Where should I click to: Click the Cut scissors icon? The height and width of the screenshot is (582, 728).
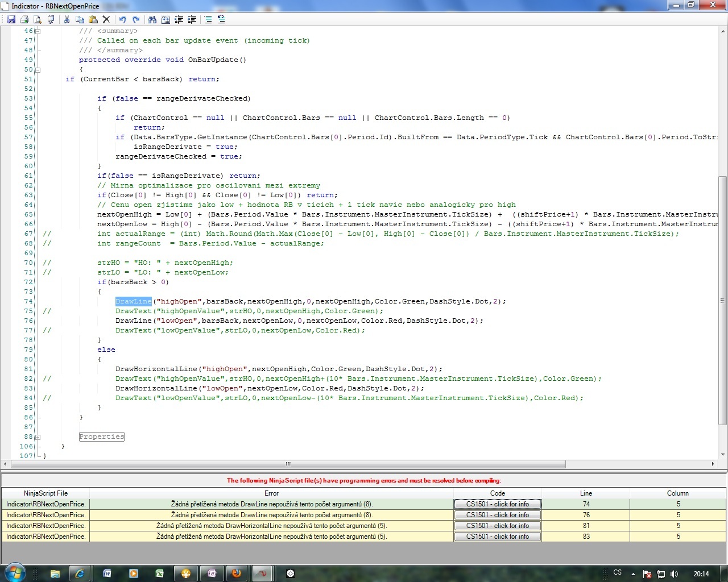[67, 19]
